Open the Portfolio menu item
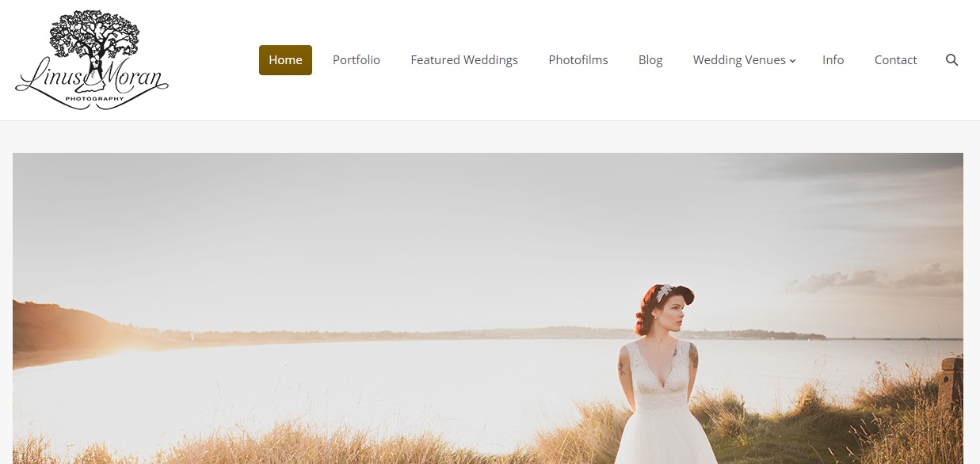The image size is (980, 464). (357, 60)
